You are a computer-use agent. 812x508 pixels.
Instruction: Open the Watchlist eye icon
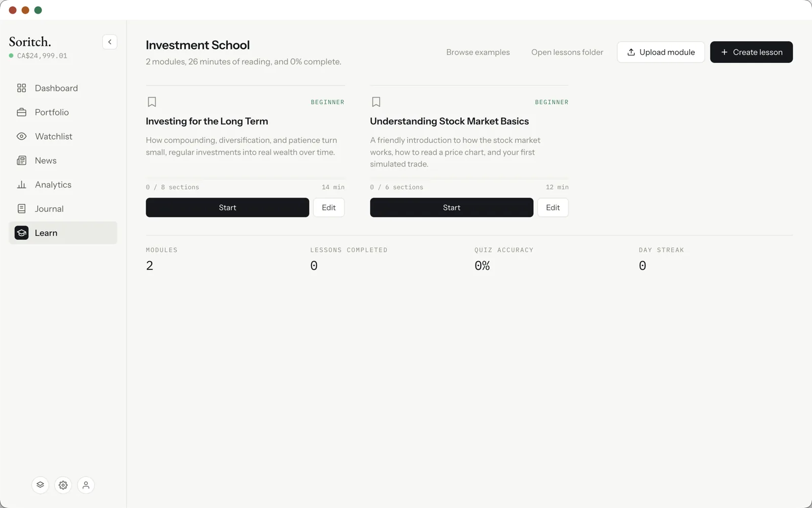click(21, 136)
